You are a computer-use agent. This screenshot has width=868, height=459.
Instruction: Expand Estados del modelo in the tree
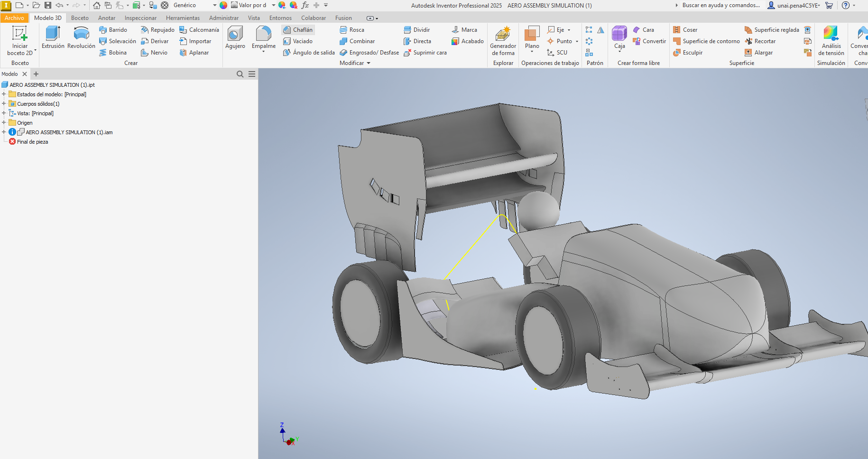click(x=4, y=94)
